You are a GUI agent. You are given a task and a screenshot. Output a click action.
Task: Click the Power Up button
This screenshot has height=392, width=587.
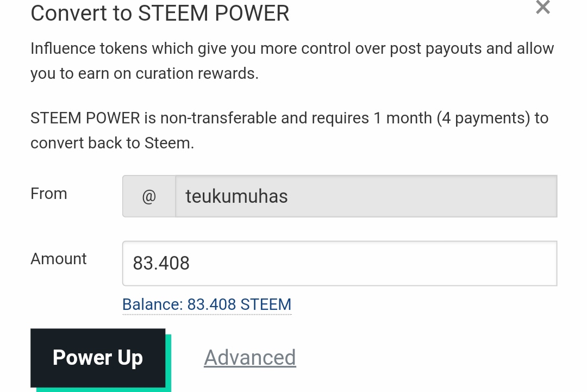pyautogui.click(x=98, y=358)
